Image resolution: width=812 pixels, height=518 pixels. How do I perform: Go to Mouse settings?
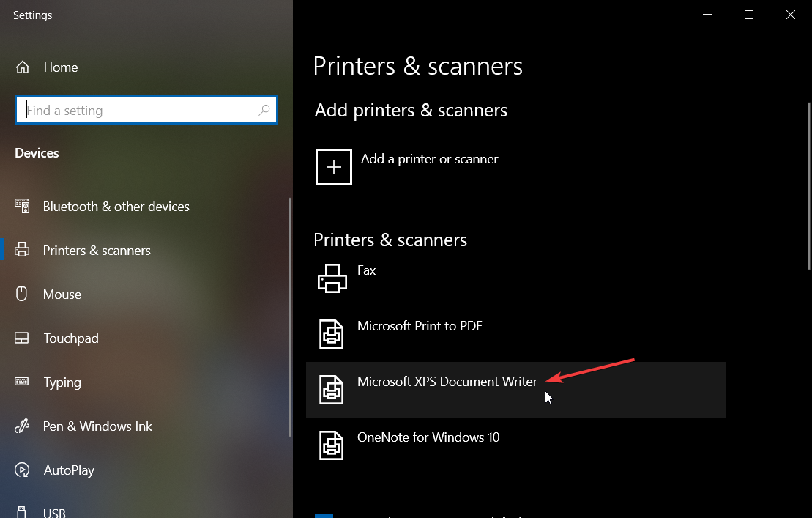(62, 295)
